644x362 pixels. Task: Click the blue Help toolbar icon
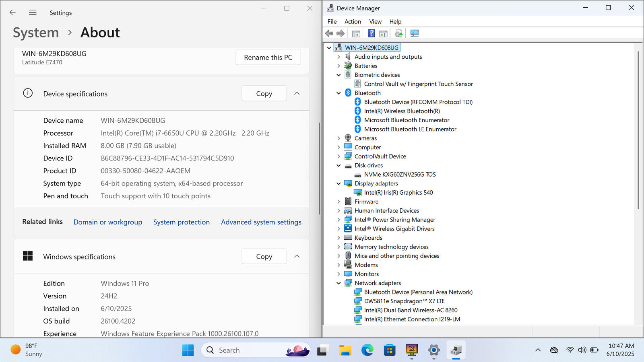pos(371,33)
